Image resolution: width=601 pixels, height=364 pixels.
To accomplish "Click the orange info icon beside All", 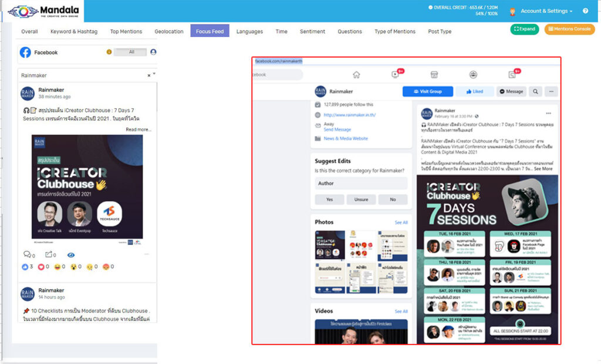I will [109, 52].
